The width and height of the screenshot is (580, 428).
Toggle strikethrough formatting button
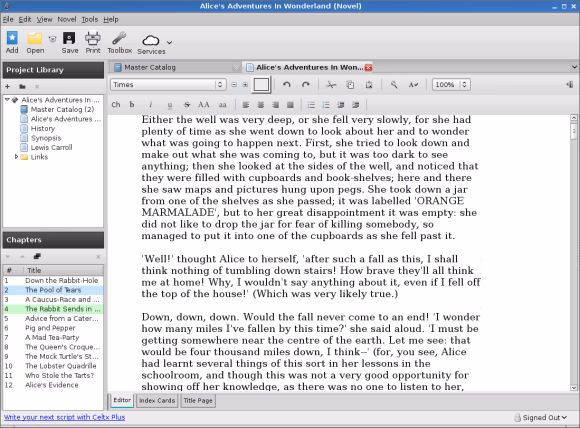[187, 105]
